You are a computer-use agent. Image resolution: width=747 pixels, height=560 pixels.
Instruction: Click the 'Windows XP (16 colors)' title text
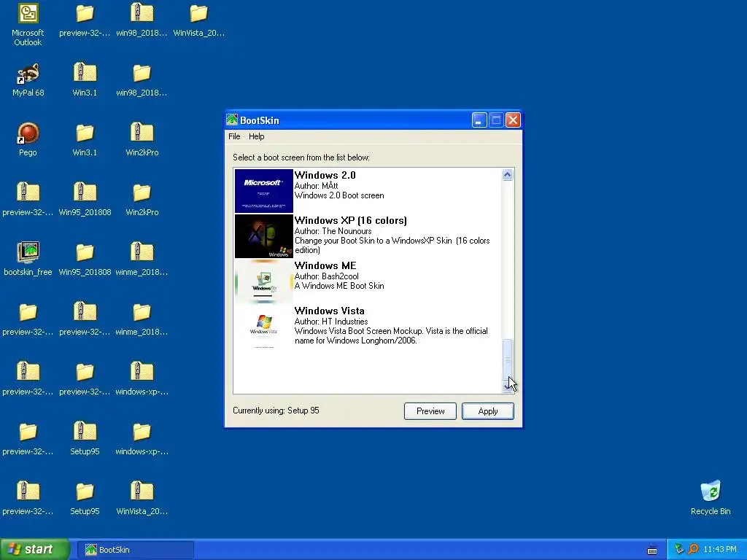pyautogui.click(x=351, y=220)
